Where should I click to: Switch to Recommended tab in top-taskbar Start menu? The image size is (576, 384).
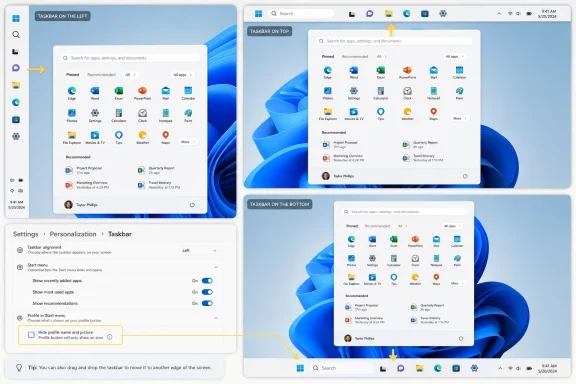[354, 57]
